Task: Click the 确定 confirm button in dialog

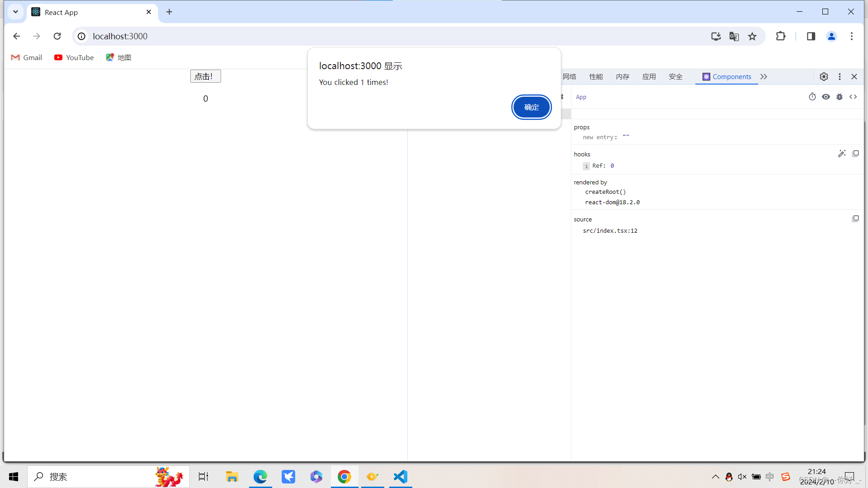Action: 531,107
